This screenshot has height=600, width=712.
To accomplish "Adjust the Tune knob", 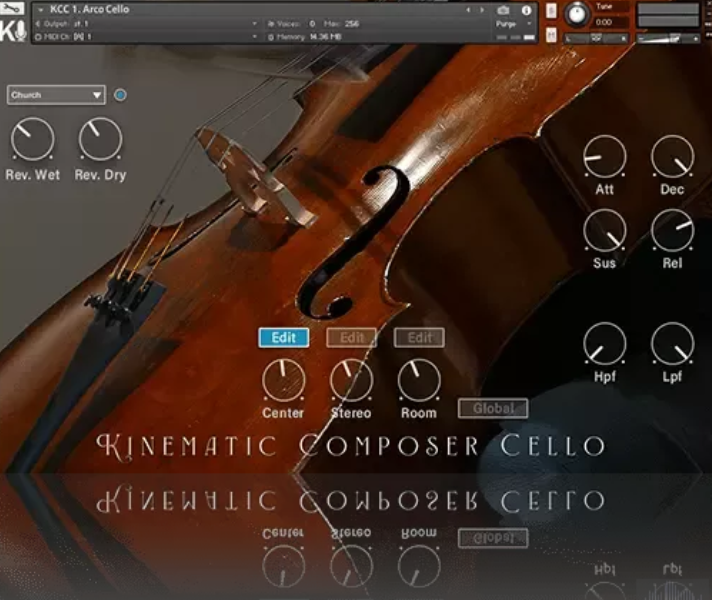I will [577, 14].
